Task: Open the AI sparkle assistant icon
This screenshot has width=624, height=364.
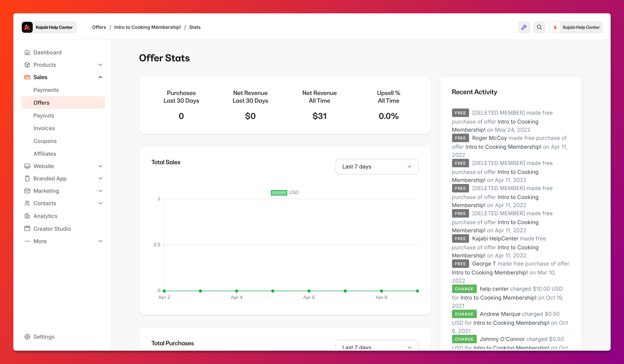Action: tap(524, 27)
